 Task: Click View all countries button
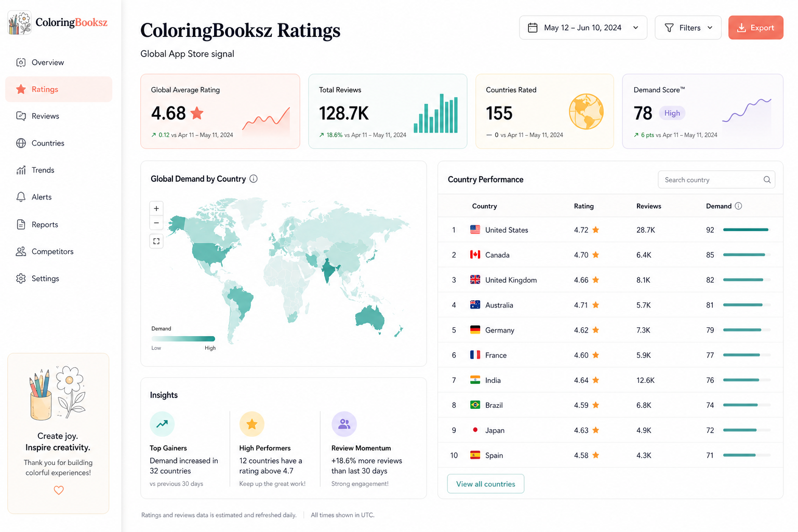tap(485, 484)
